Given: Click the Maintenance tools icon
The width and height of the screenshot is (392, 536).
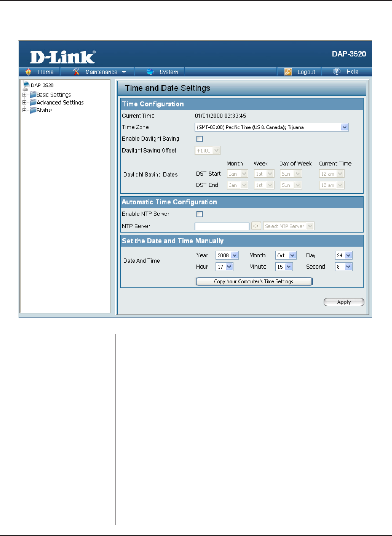Looking at the screenshot, I should (x=76, y=72).
